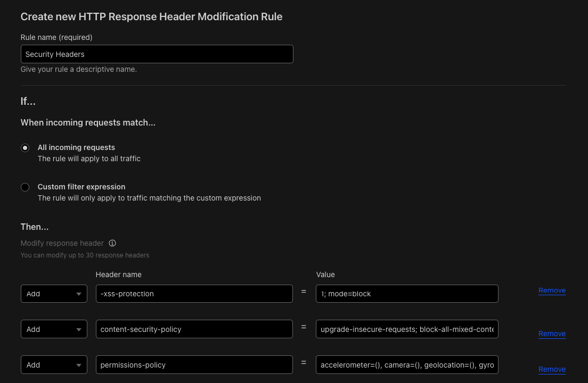Click the Rule name field containing Security Headers
This screenshot has width=588, height=383.
click(157, 54)
